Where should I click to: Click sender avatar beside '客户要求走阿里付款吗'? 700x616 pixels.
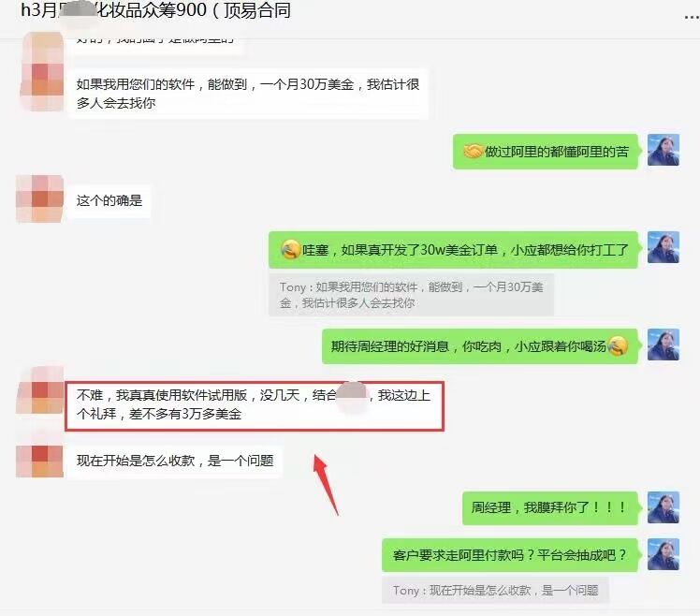click(664, 554)
